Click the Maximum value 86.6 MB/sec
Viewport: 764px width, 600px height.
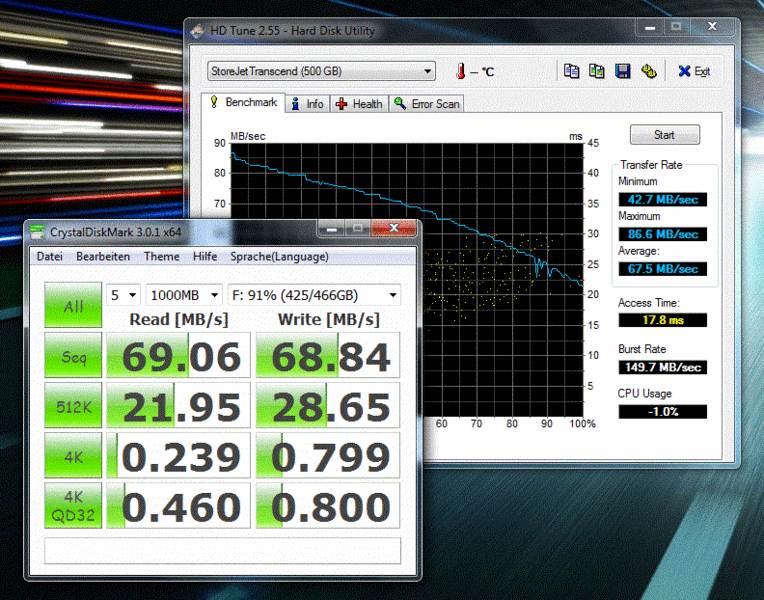pyautogui.click(x=663, y=234)
